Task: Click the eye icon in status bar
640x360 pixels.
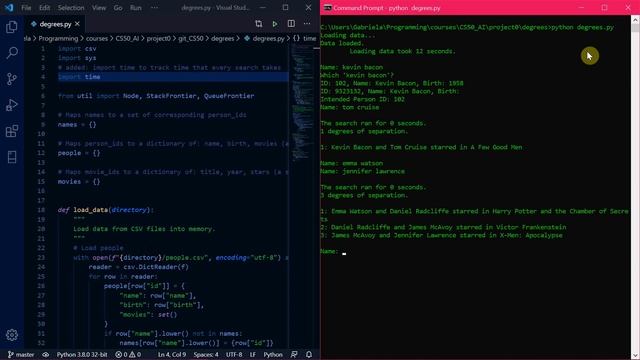Action: pos(46,354)
